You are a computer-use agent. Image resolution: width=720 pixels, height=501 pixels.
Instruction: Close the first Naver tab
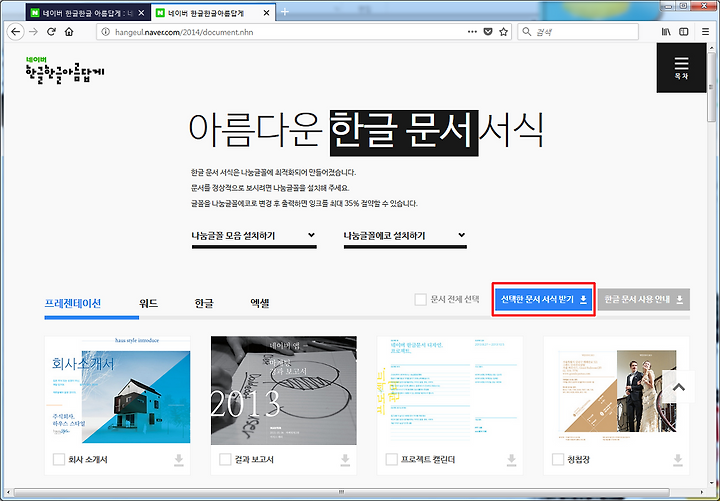(x=141, y=13)
